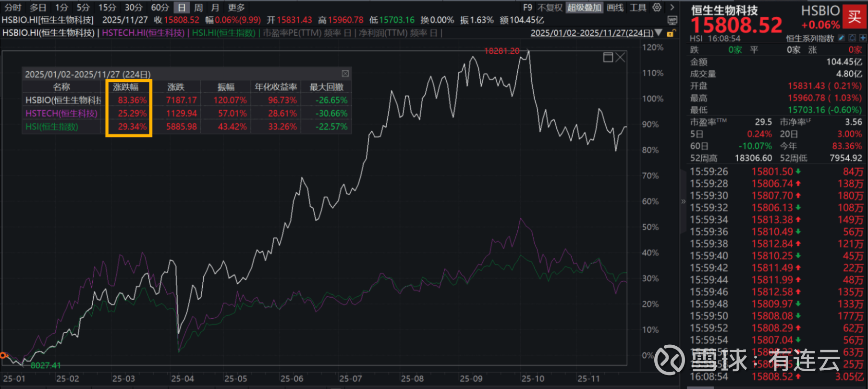Click the 83.36% cell in stats table
The width and height of the screenshot is (868, 389).
point(132,100)
